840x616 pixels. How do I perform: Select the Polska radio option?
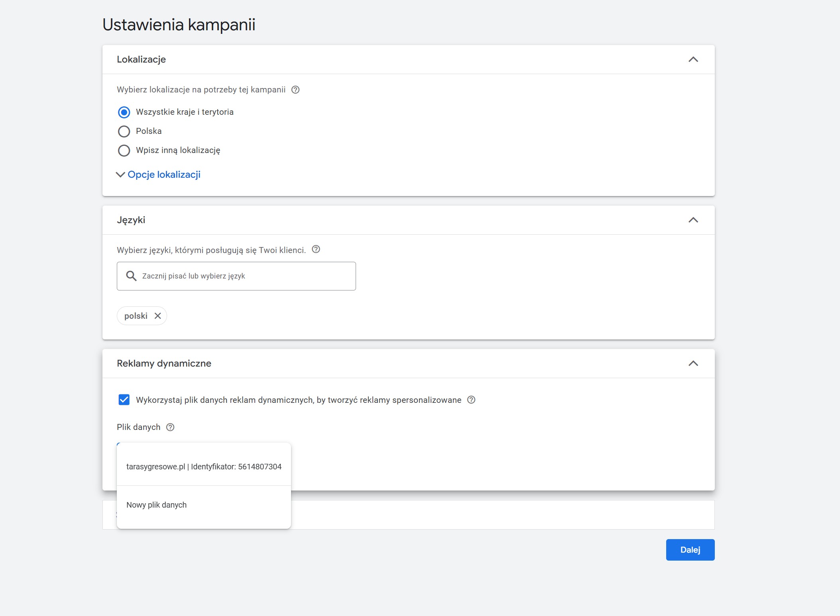[x=124, y=131]
